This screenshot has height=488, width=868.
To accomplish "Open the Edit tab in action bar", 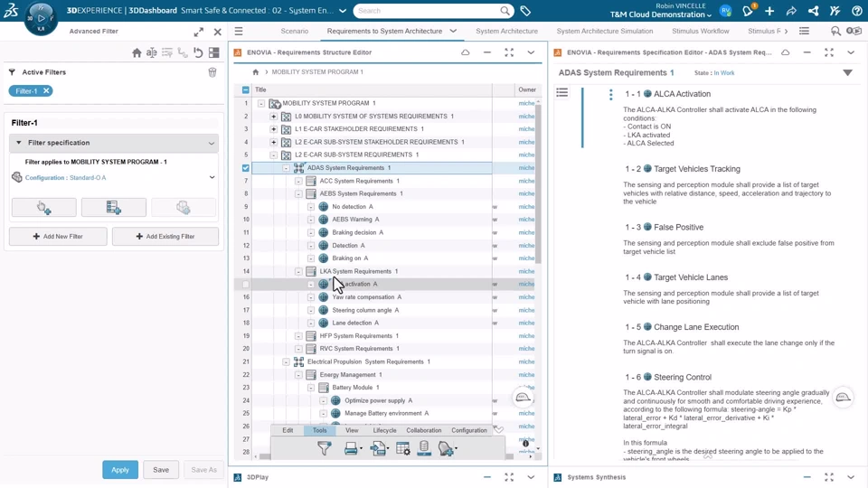I will tap(288, 430).
